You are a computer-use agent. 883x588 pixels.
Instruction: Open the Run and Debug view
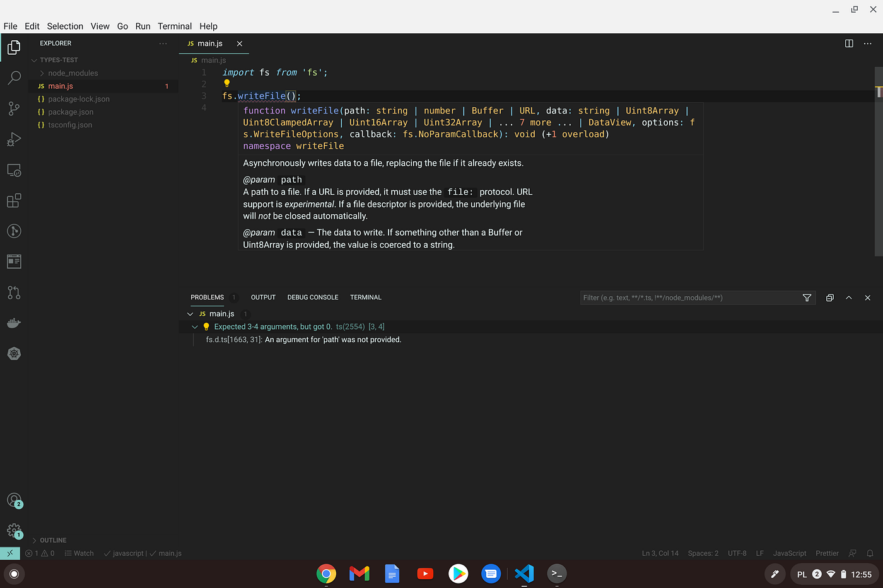tap(14, 139)
